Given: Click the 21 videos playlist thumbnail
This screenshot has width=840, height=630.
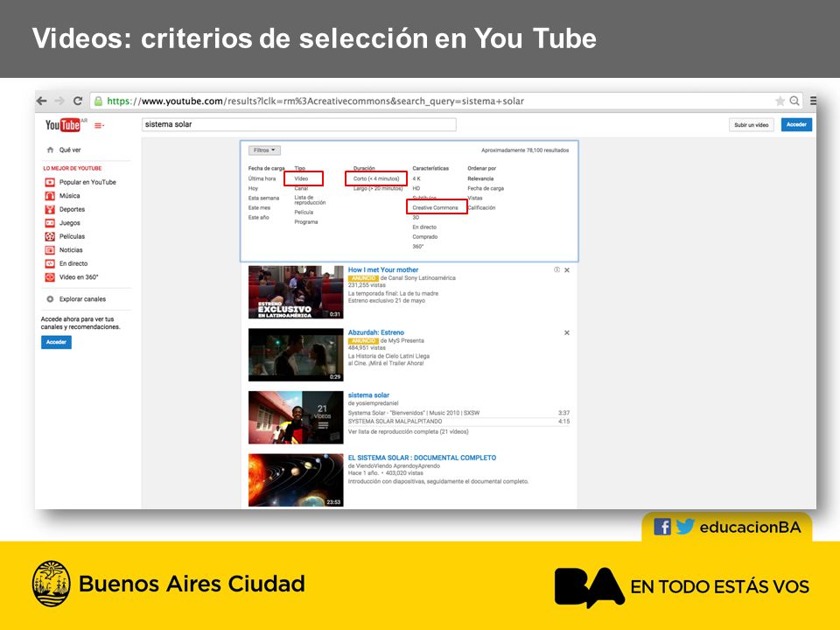Looking at the screenshot, I should coord(296,417).
